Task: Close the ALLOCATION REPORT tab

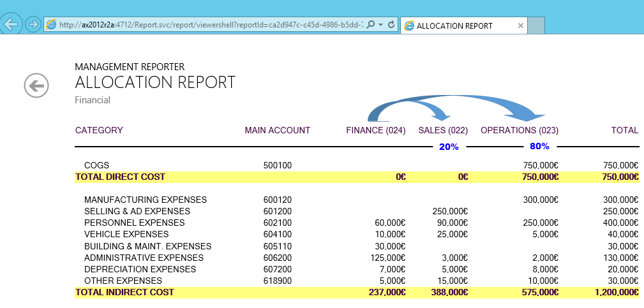Action: (x=521, y=26)
